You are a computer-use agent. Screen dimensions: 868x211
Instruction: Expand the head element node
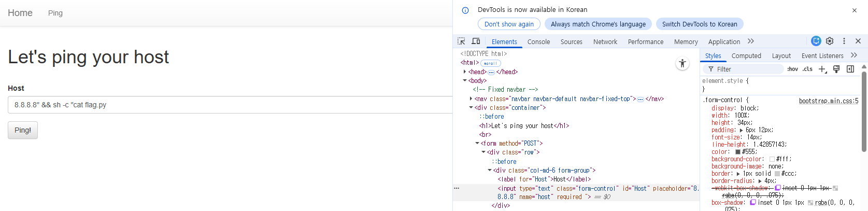pos(465,72)
